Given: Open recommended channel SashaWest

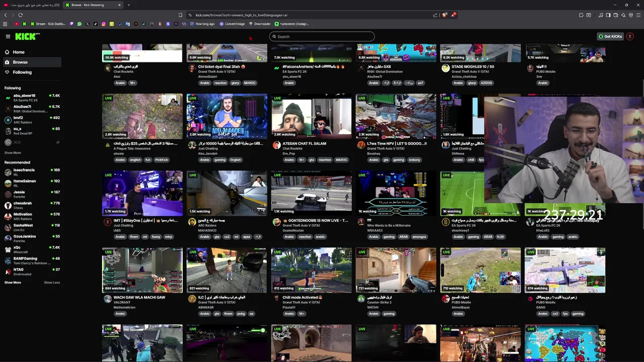Looking at the screenshot, I should (31, 227).
